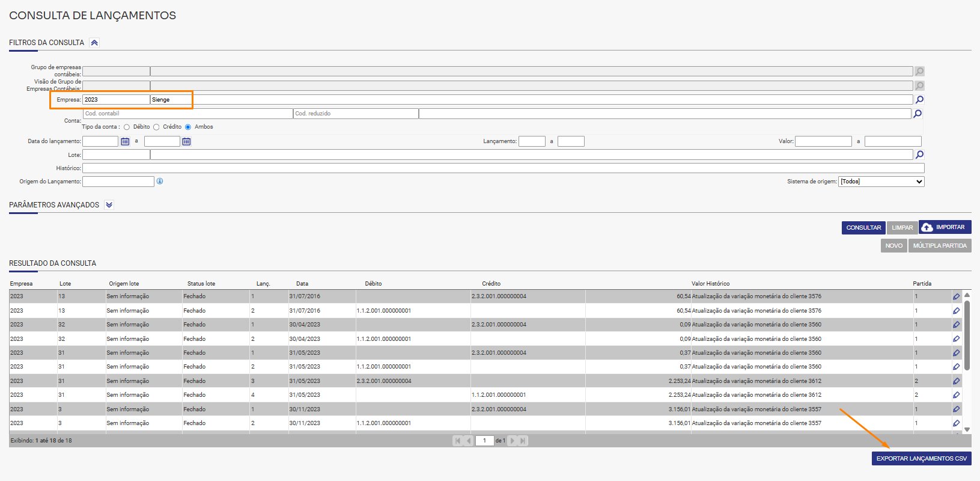Go to first results page
Screen dimensions: 980x481
[x=458, y=441]
